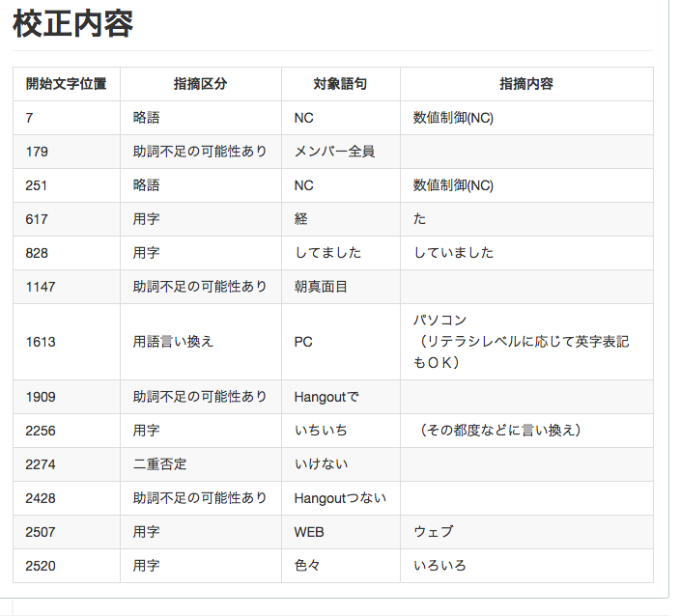Viewport: 680px width, 616px height.
Task: Click the メンバー全員 phrase
Action: pyautogui.click(x=334, y=152)
